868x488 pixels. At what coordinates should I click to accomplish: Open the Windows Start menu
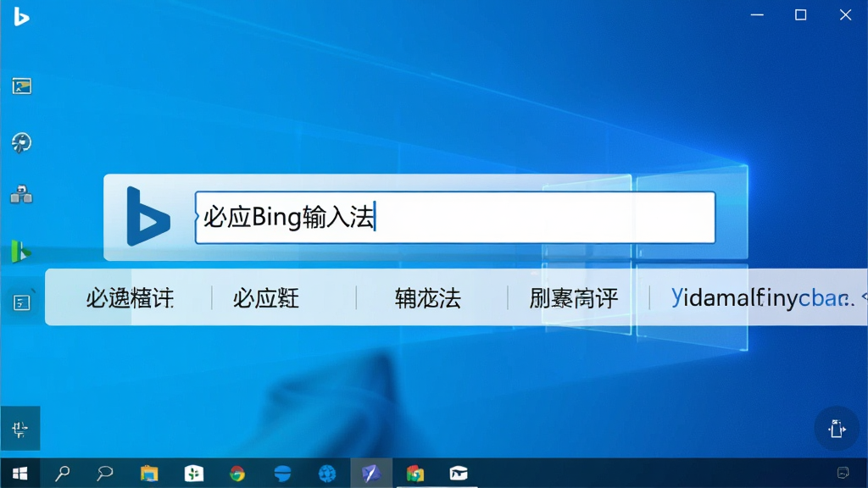[x=20, y=474]
